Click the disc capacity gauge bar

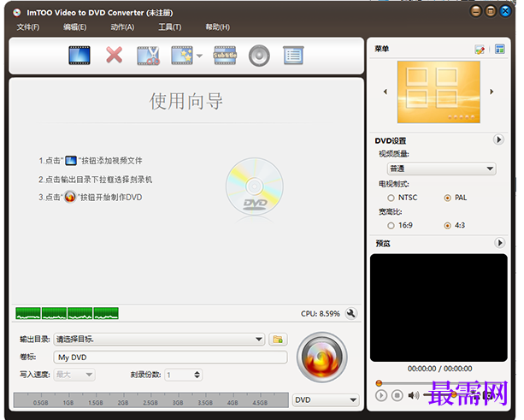point(151,400)
